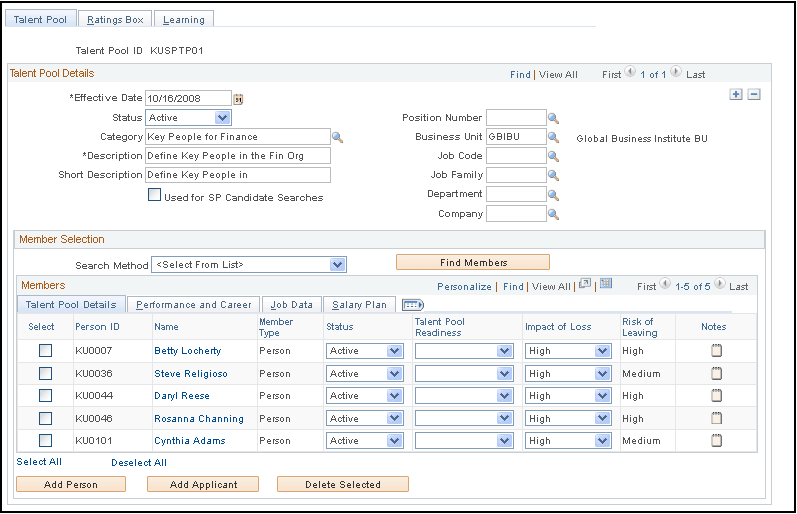Click into the Description text field
Image resolution: width=797 pixels, height=514 pixels.
238,156
